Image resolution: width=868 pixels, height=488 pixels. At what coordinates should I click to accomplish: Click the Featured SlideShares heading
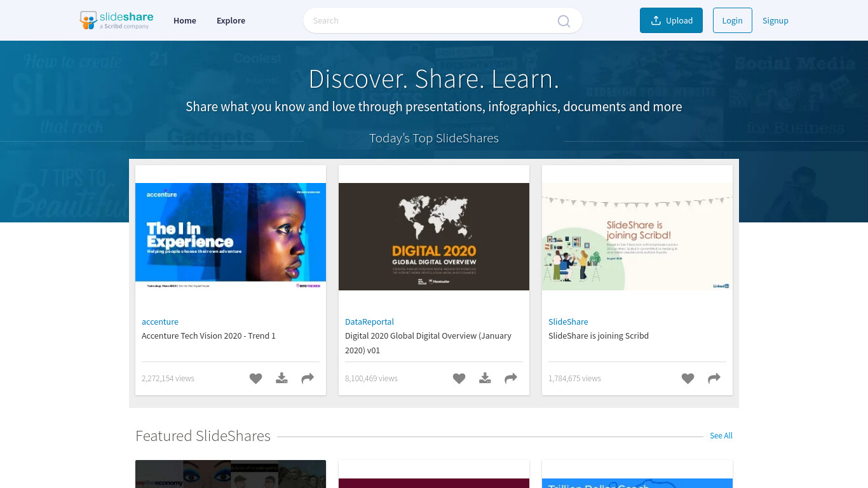click(x=203, y=436)
